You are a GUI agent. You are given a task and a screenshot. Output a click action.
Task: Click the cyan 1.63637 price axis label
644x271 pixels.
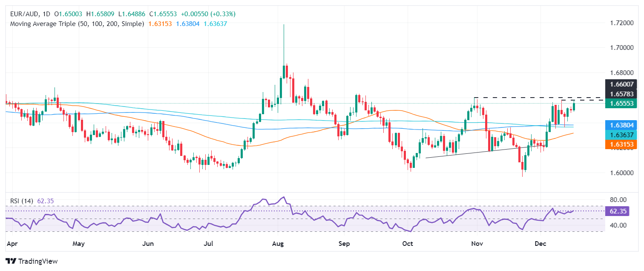point(622,135)
